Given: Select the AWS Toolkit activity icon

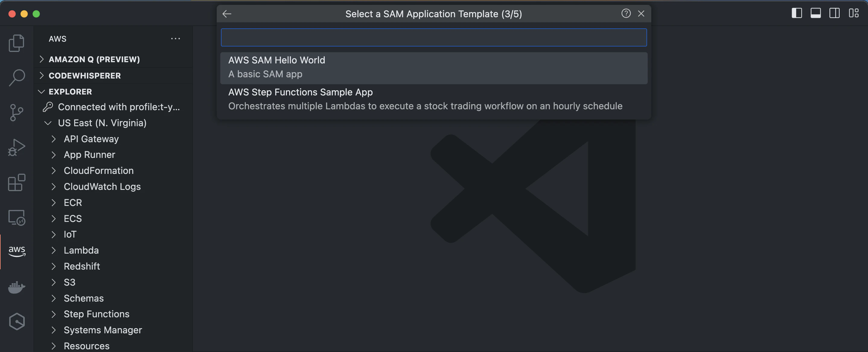Looking at the screenshot, I should [17, 251].
